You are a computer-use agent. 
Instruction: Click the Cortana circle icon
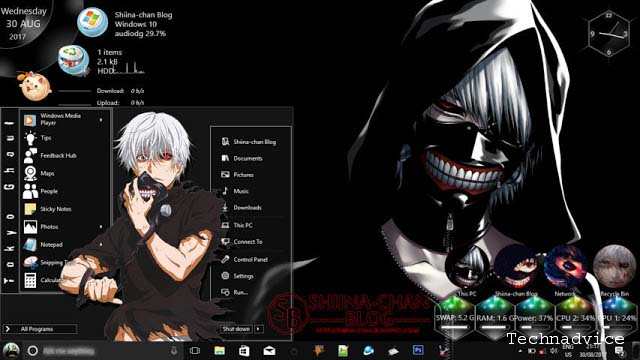[x=33, y=351]
